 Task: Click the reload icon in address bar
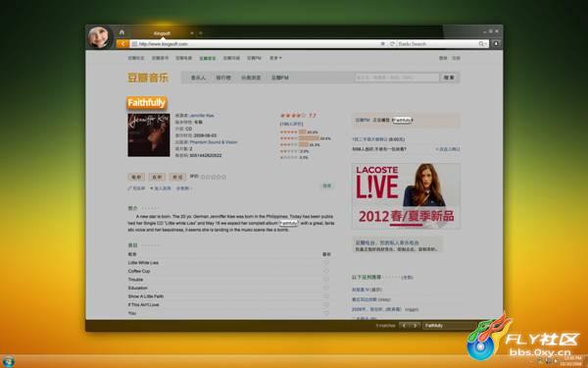click(392, 44)
